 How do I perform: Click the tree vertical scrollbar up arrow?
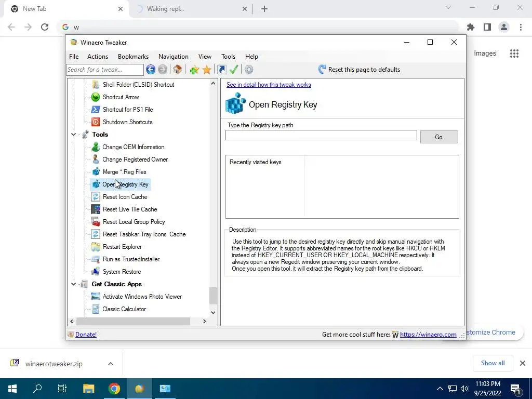click(x=213, y=83)
